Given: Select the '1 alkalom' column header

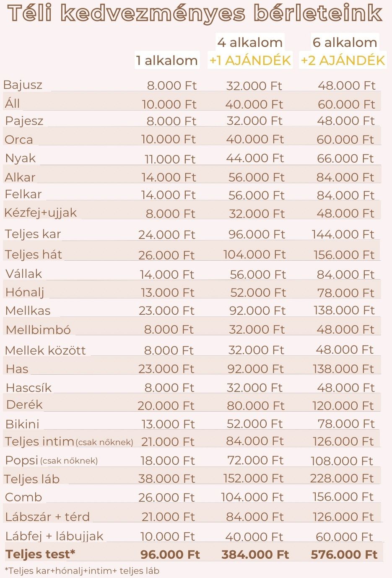Looking at the screenshot, I should click(x=167, y=61).
